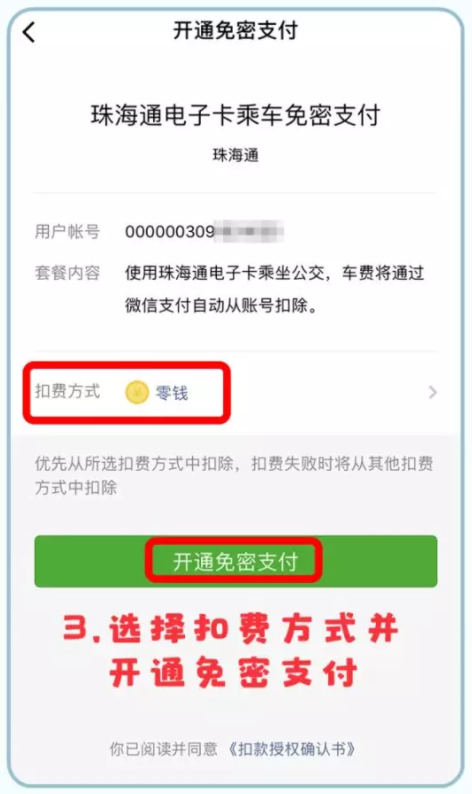Tap the 套餐内容 label
Screen dimensions: 472x794
67,273
